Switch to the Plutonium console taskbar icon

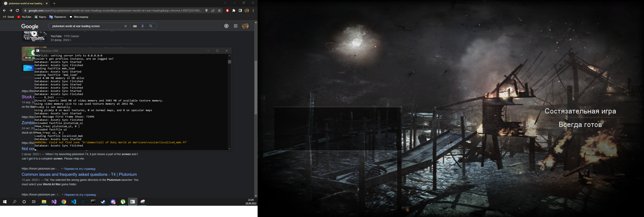coord(133,202)
